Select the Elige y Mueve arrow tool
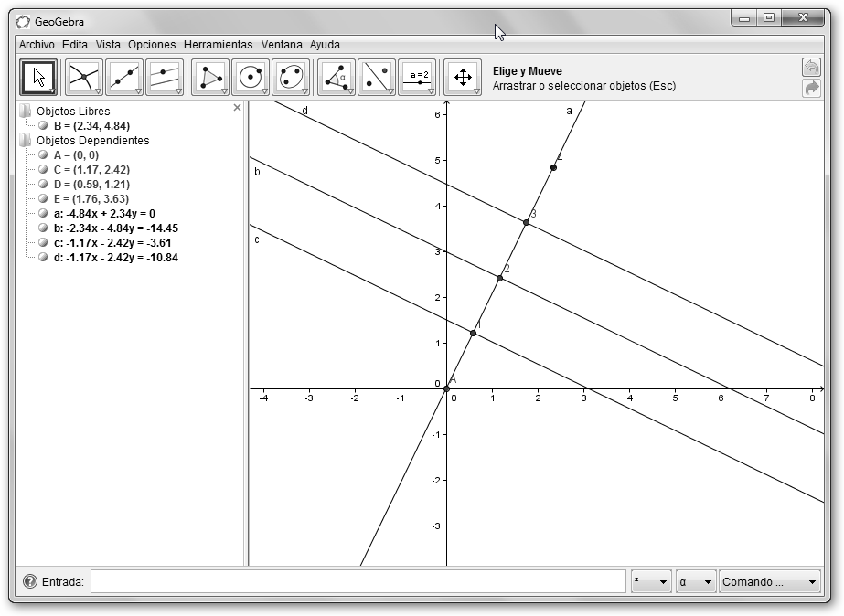Image resolution: width=844 pixels, height=616 pixels. coord(38,78)
